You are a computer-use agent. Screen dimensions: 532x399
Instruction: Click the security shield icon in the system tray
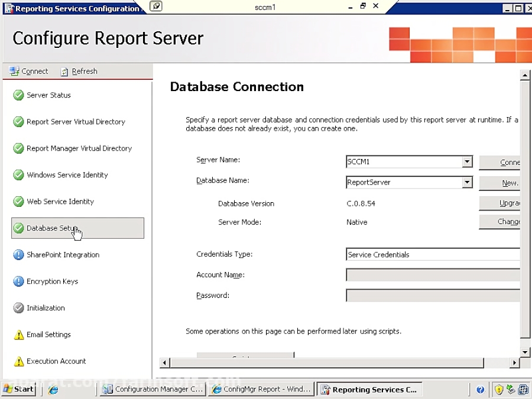click(499, 389)
